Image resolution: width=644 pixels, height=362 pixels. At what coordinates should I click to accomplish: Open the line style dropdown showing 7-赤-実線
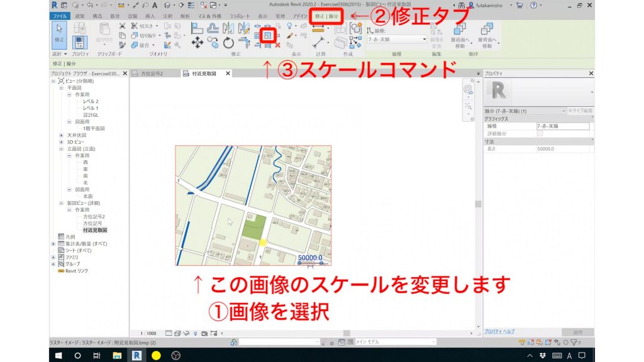[x=420, y=38]
